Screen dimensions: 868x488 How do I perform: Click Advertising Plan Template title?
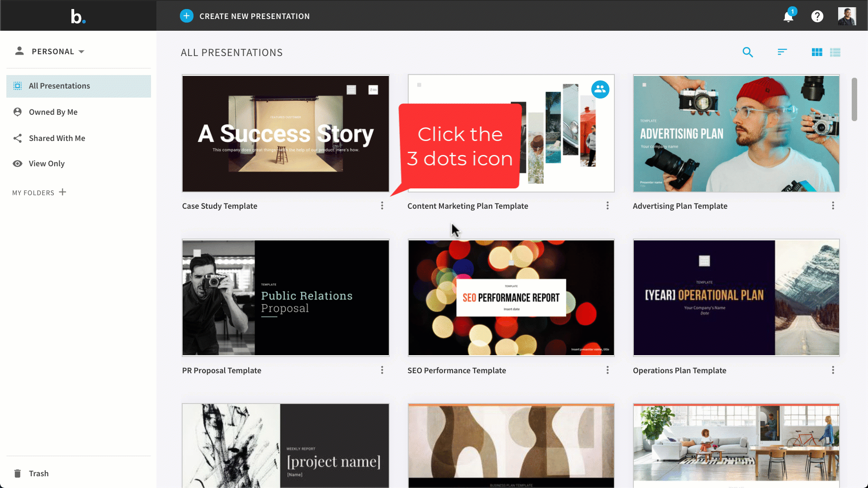(x=680, y=206)
